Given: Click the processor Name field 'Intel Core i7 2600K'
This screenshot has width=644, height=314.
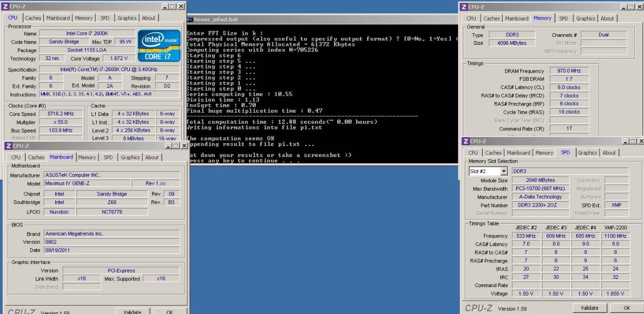Looking at the screenshot, I should pos(87,33).
